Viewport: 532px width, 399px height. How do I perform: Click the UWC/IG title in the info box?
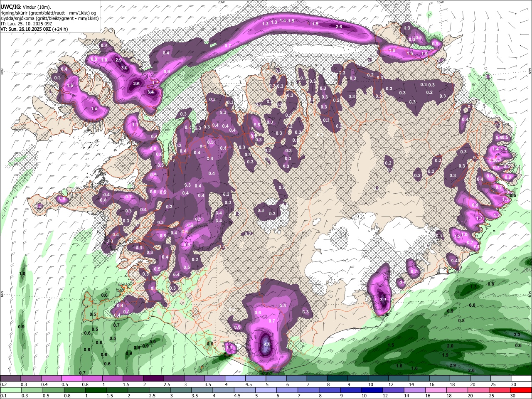pos(10,6)
